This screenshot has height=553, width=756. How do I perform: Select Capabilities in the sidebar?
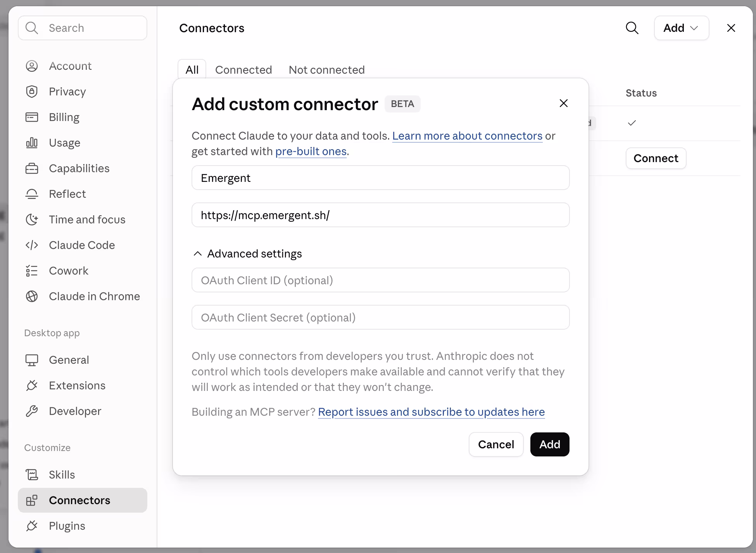click(83, 168)
